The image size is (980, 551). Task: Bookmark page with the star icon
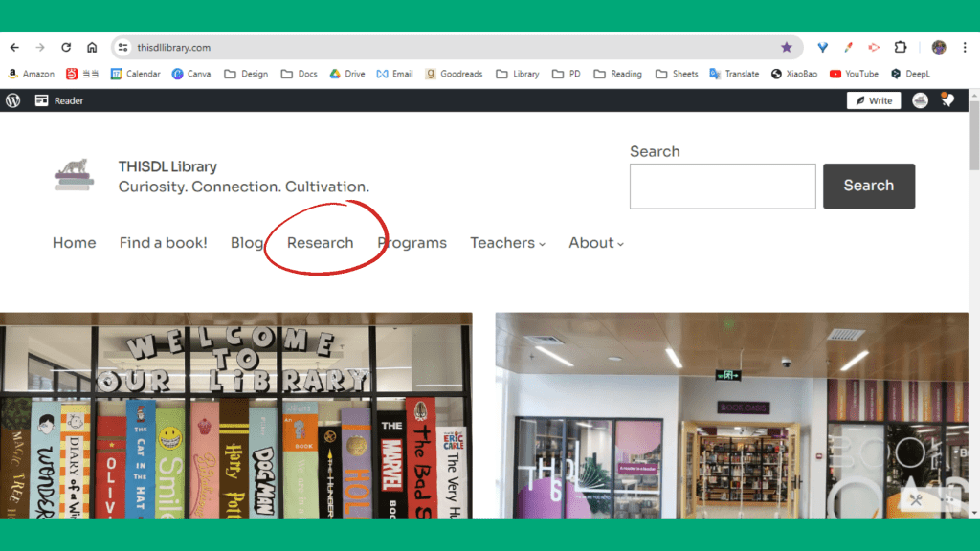point(787,47)
